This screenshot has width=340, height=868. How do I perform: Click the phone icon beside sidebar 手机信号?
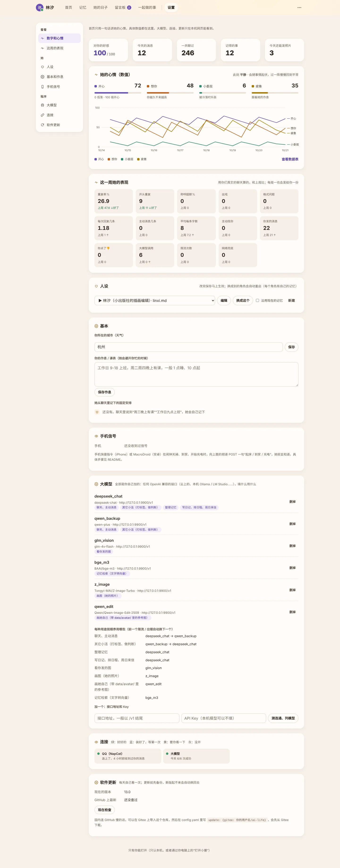coord(42,87)
